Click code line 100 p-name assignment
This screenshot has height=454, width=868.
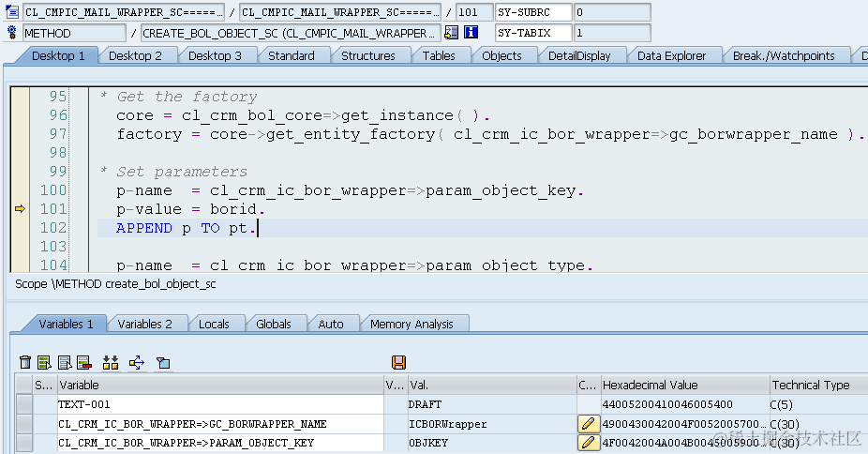[x=350, y=191]
